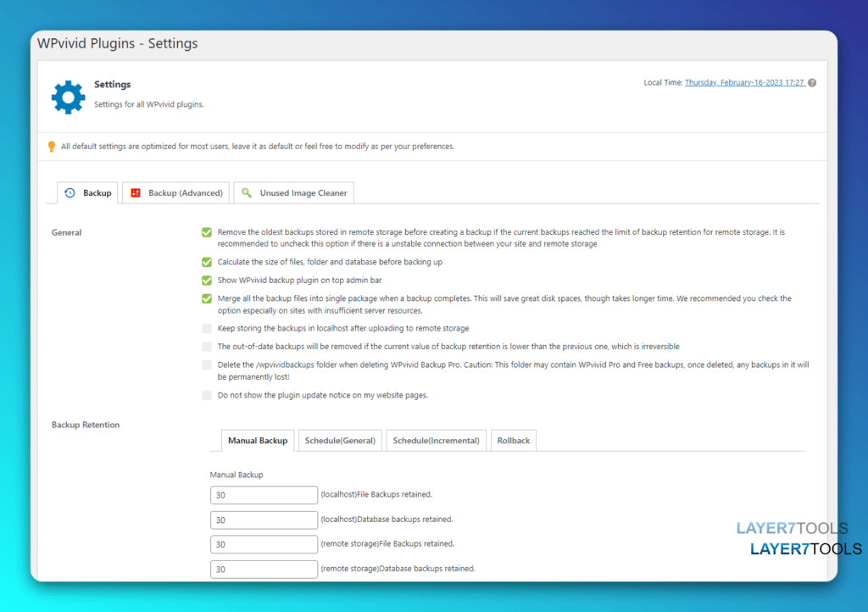Select the Rollback retention tab
Viewport: 868px width, 612px height.
(x=513, y=441)
